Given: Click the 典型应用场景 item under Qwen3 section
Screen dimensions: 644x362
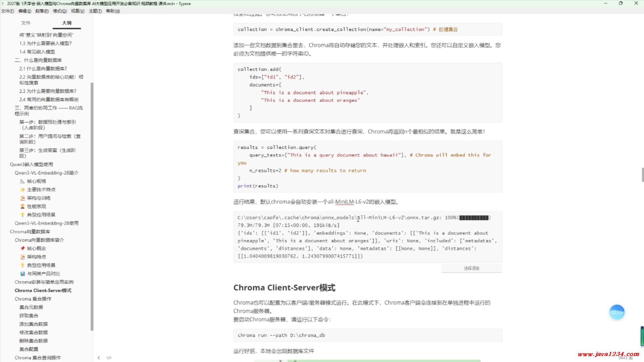Looking at the screenshot, I should pyautogui.click(x=41, y=215).
